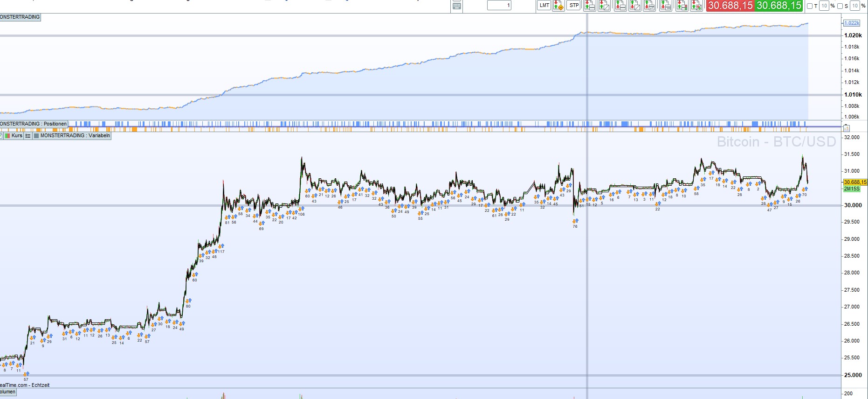
Task: Click the quantity input field showing 1
Action: [x=499, y=6]
